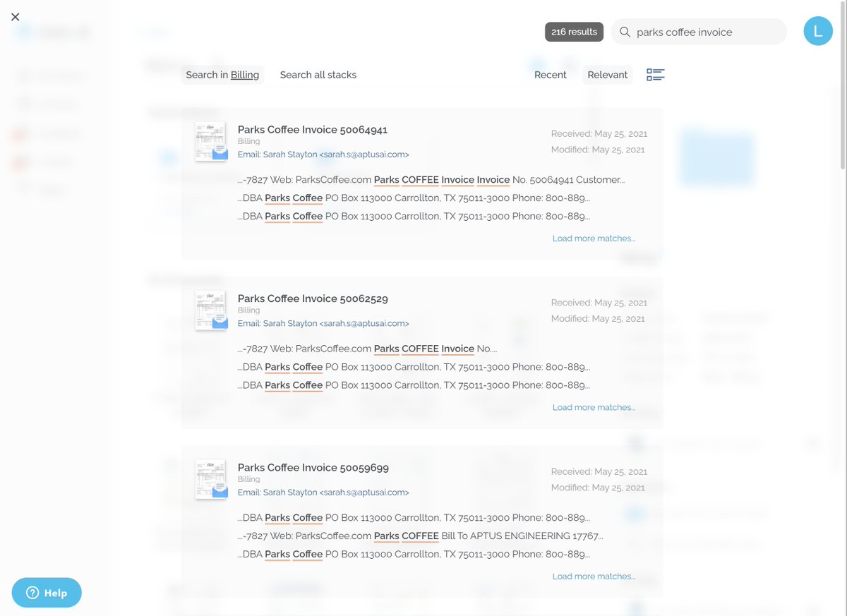Click the magnifier icon in the search box
Image resolution: width=847 pixels, height=616 pixels.
point(625,32)
